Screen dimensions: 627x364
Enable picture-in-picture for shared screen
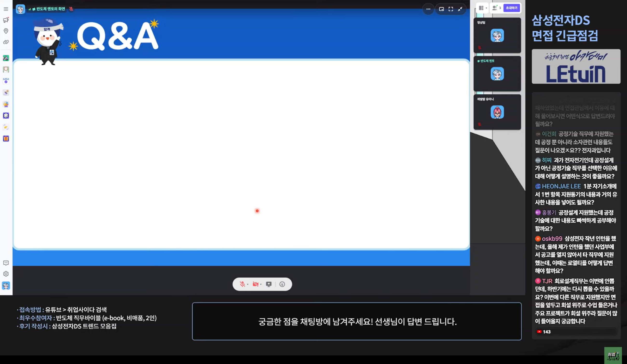[x=441, y=9]
